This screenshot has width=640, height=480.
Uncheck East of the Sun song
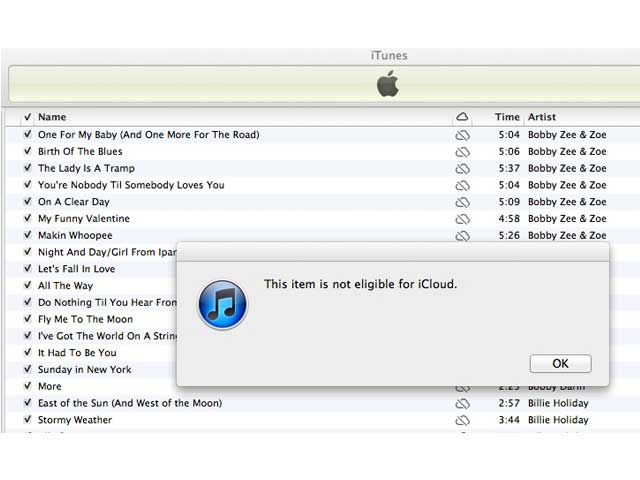27,402
